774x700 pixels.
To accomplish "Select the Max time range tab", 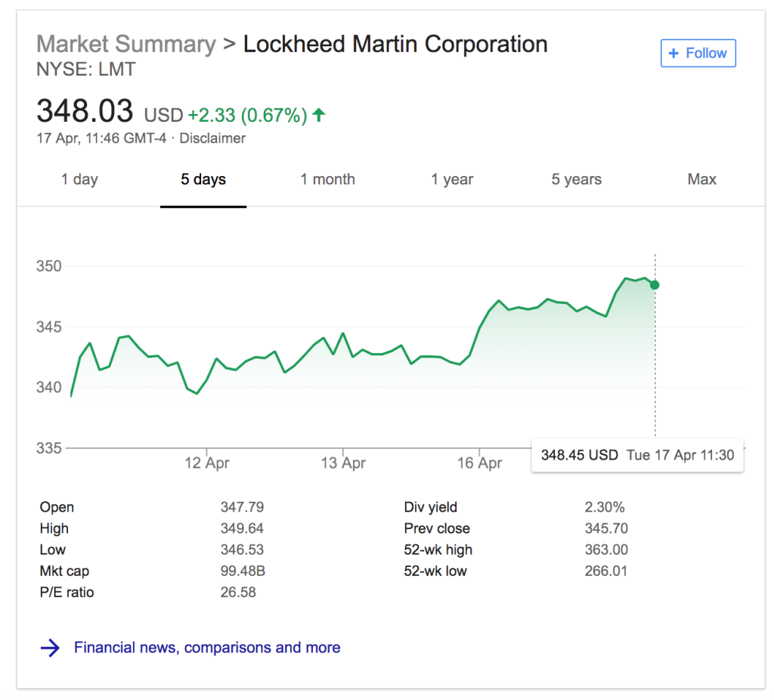I will 701,180.
